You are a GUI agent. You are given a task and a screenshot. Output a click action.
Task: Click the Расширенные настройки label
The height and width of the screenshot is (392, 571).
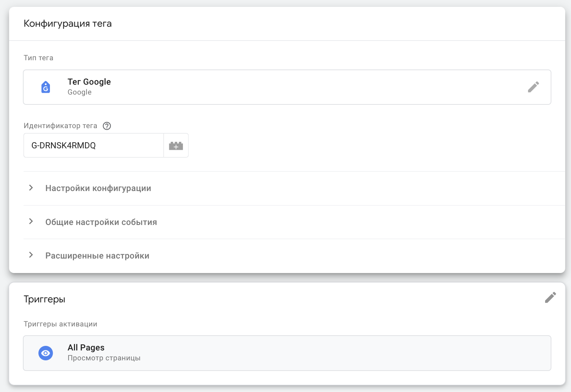coord(97,256)
